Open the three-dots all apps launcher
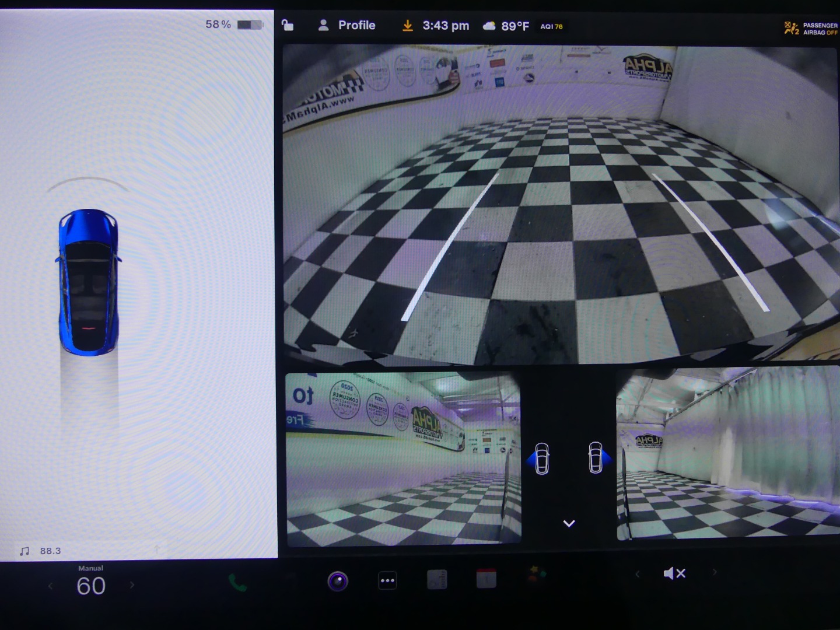 click(387, 580)
